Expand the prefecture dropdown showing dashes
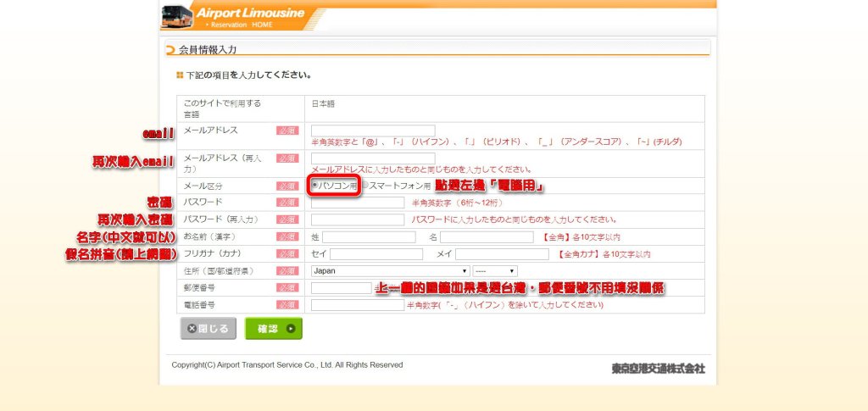The width and height of the screenshot is (868, 411). (x=495, y=271)
